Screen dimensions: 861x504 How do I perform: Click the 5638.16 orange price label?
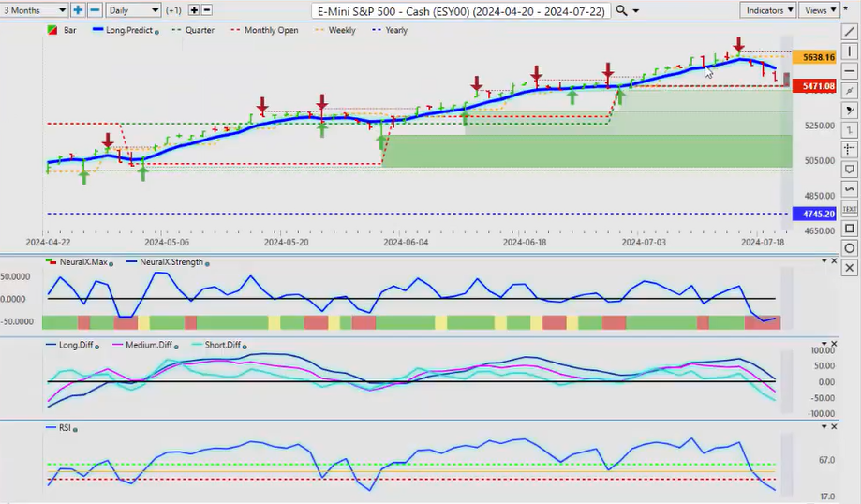(x=814, y=57)
